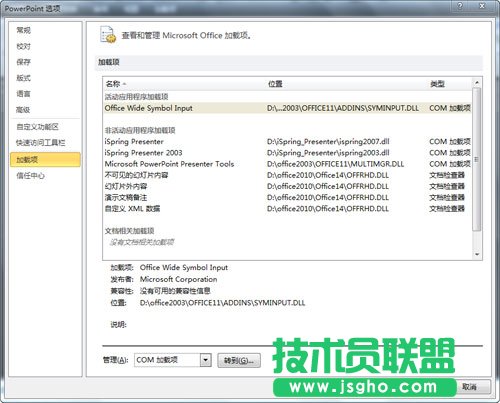Select Office Wide Symbol Input add-in row
Viewport: 500px width, 403px height.
click(x=287, y=108)
